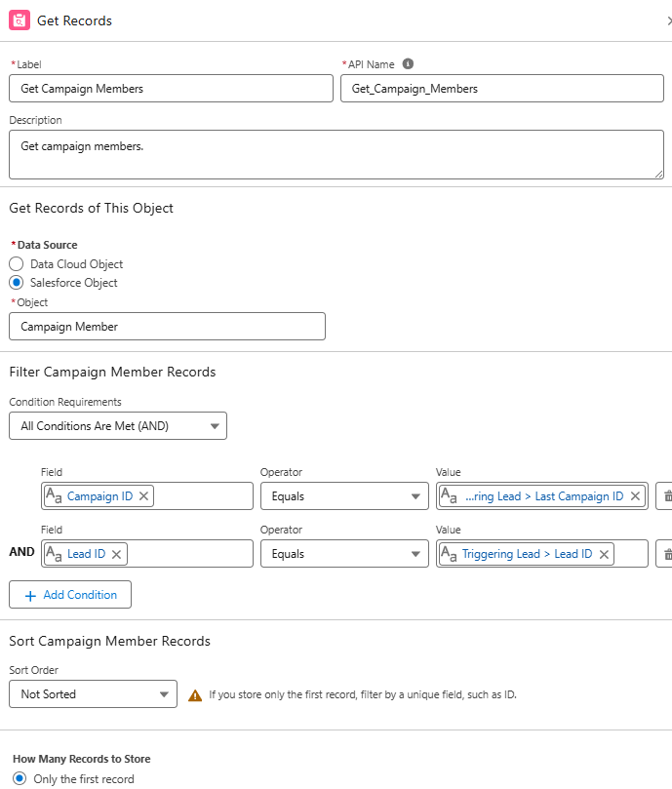Click the Add Condition button
Screen dimensions: 672x789
(69, 595)
